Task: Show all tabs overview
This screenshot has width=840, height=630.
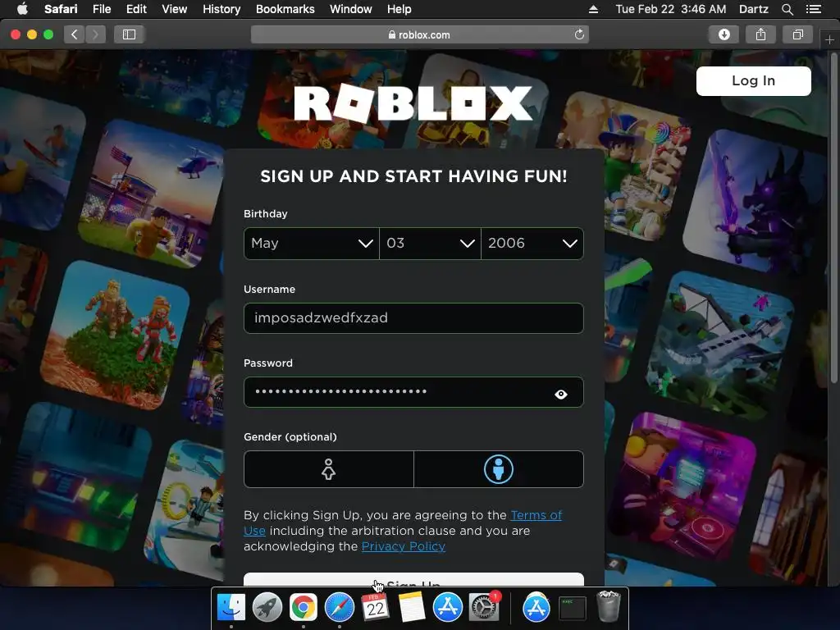Action: pyautogui.click(x=797, y=34)
